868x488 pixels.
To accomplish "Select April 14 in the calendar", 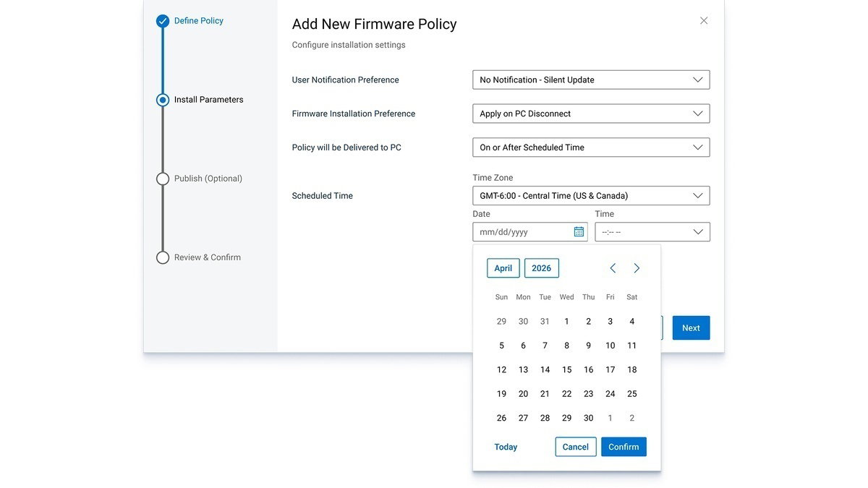I will pos(545,369).
